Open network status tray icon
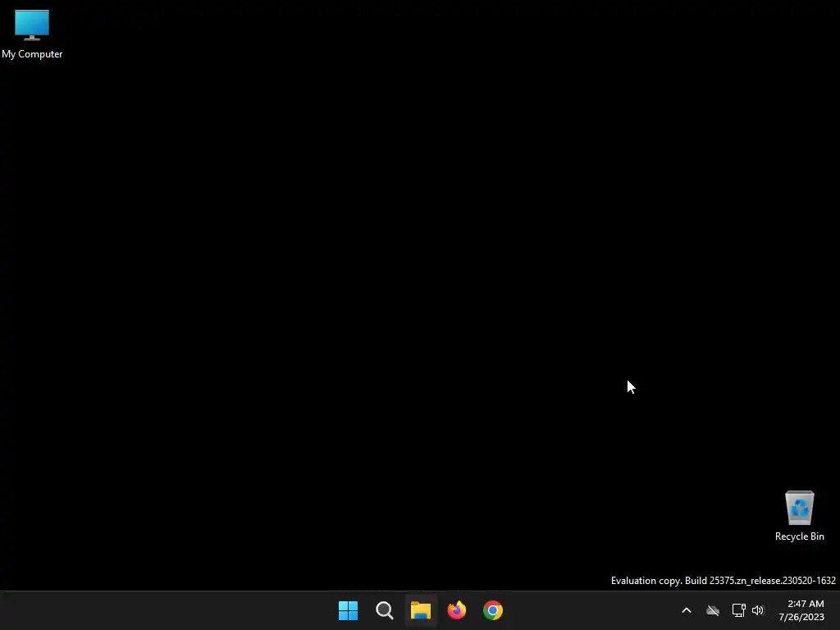Image resolution: width=840 pixels, height=630 pixels. 739,610
